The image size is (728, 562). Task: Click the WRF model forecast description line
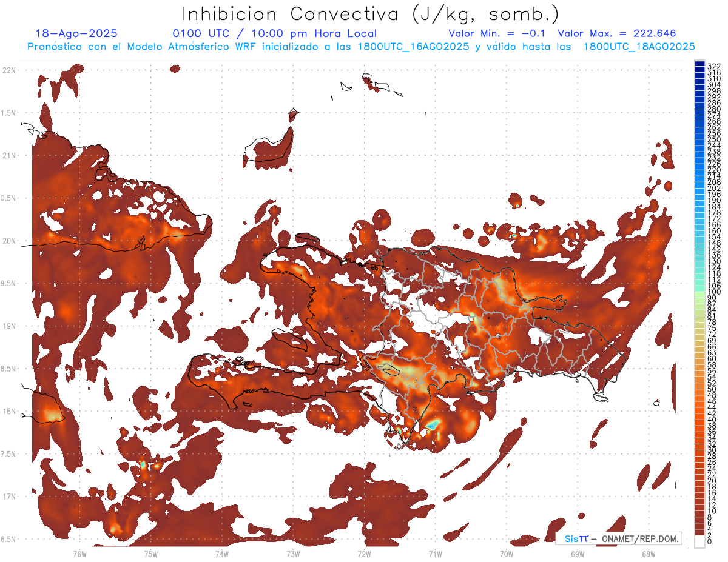[x=361, y=47]
